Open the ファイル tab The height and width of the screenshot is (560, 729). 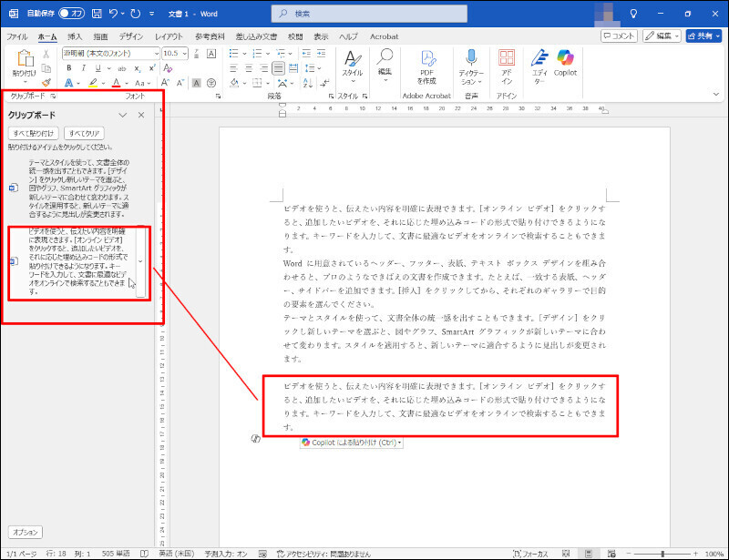[16, 36]
